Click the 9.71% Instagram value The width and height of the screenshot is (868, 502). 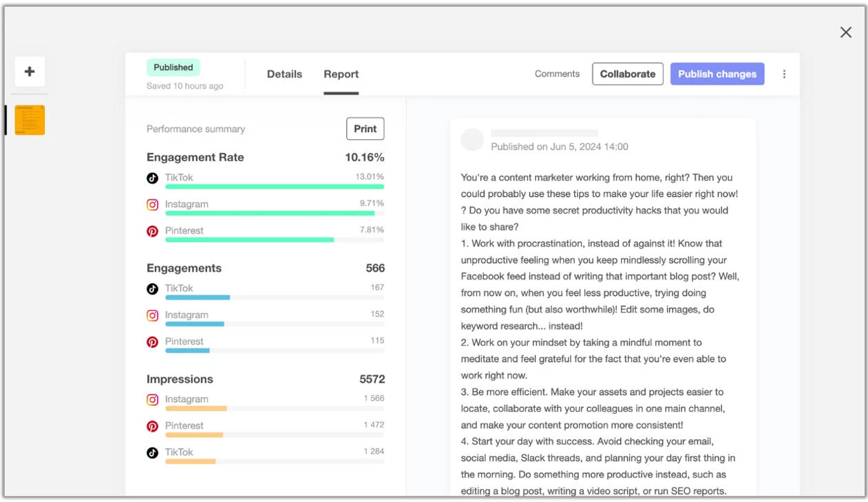click(372, 203)
